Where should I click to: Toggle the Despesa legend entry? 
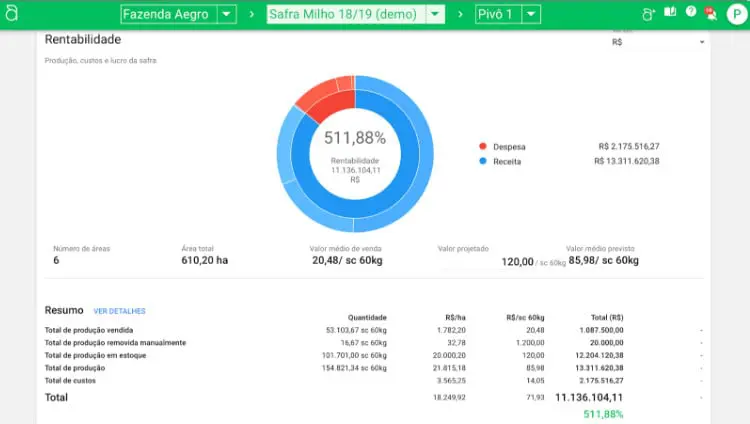pos(509,146)
